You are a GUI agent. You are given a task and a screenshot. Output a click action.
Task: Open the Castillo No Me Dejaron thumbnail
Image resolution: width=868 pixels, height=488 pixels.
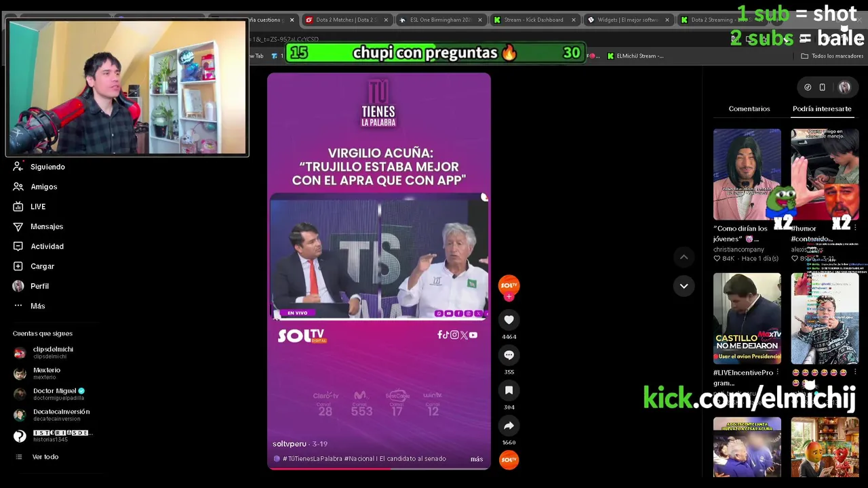tap(747, 319)
